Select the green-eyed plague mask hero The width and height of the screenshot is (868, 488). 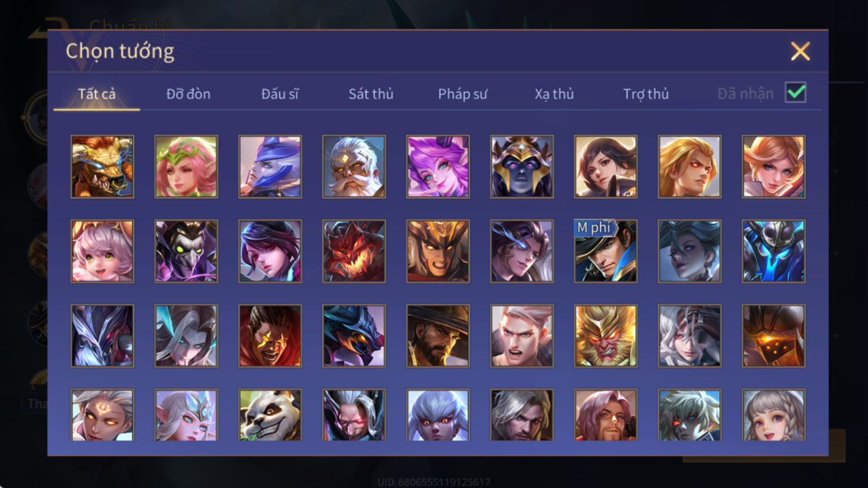pyautogui.click(x=186, y=251)
